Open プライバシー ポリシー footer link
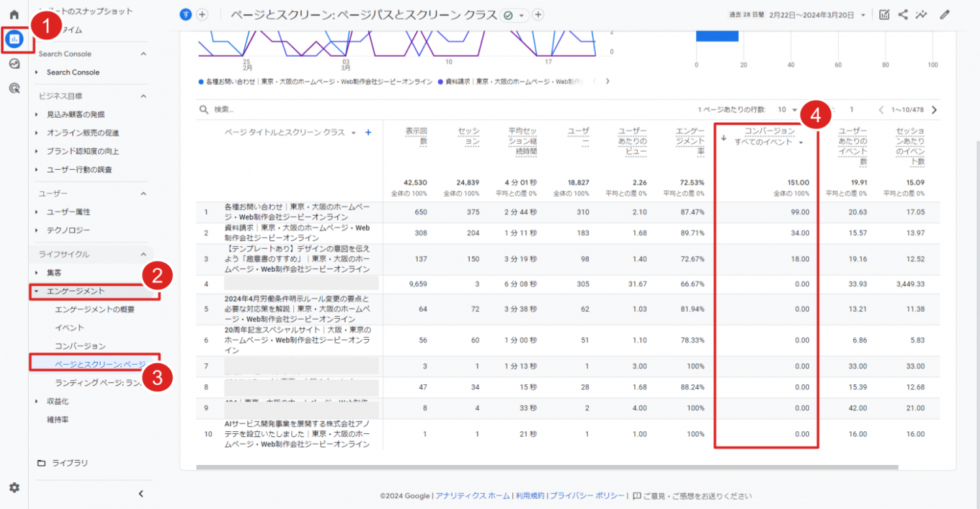The height and width of the screenshot is (509, 980). pos(587,496)
